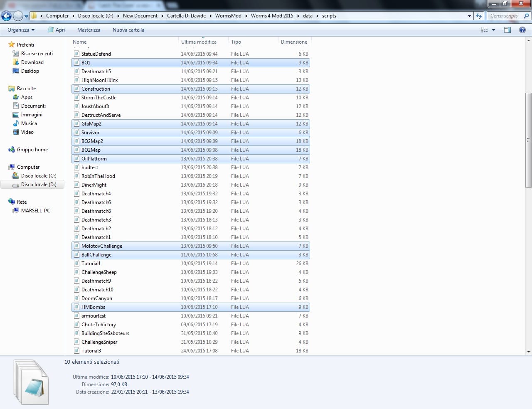Viewport: 532px width, 409px height.
Task: Click the Disco locale (C:) drive icon
Action: coord(16,176)
